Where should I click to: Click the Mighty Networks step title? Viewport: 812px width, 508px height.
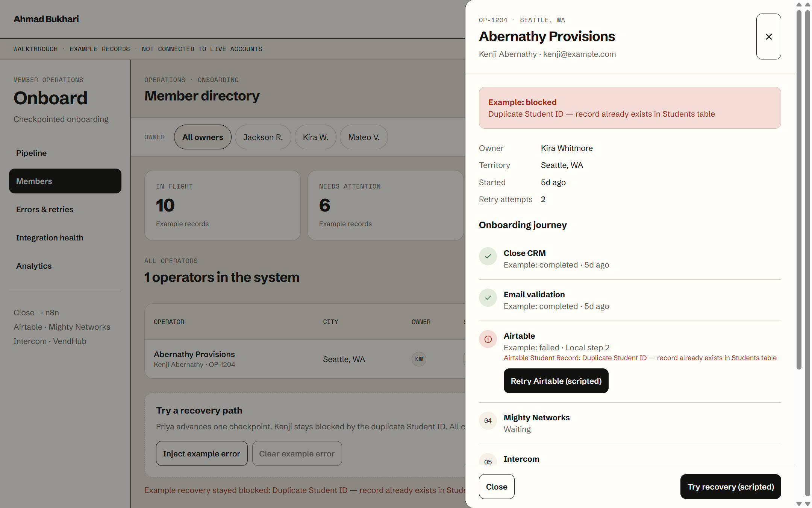pyautogui.click(x=536, y=417)
